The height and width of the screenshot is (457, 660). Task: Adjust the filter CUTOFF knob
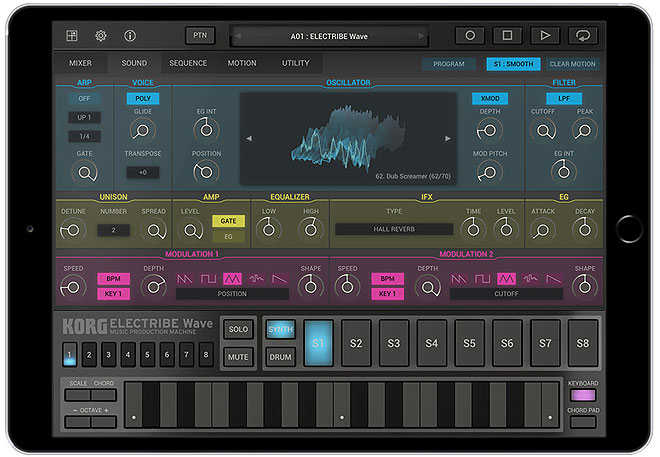pos(544,130)
